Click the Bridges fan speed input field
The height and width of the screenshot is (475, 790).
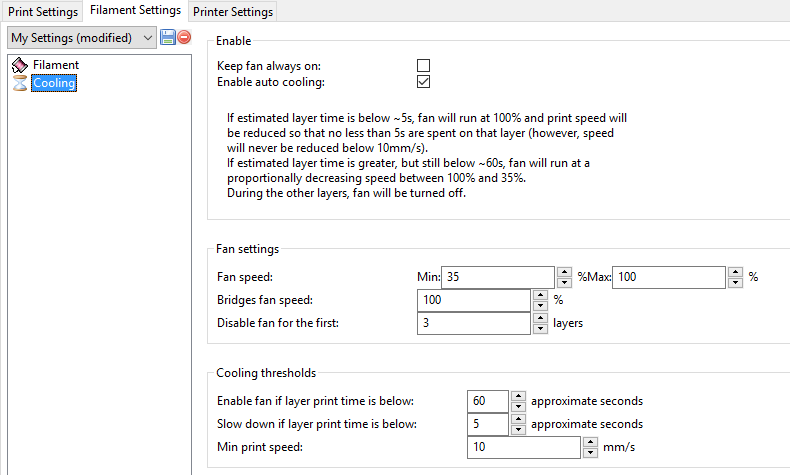point(474,300)
